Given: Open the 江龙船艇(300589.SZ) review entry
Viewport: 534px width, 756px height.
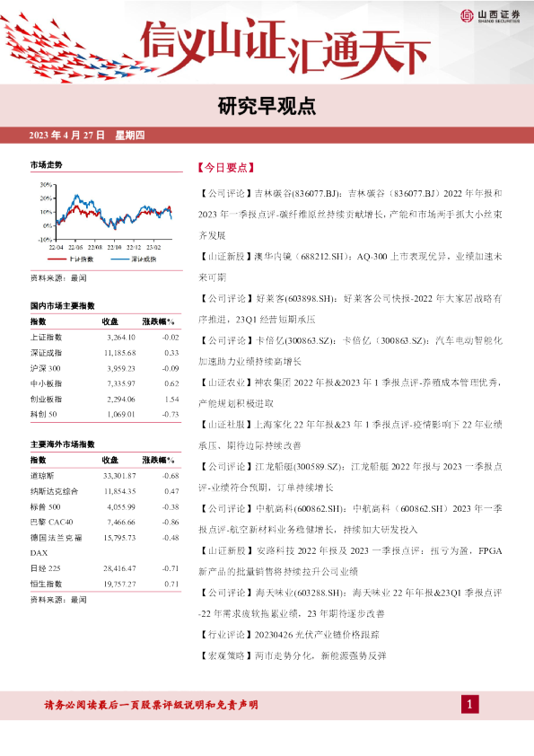Looking at the screenshot, I should pyautogui.click(x=350, y=477).
